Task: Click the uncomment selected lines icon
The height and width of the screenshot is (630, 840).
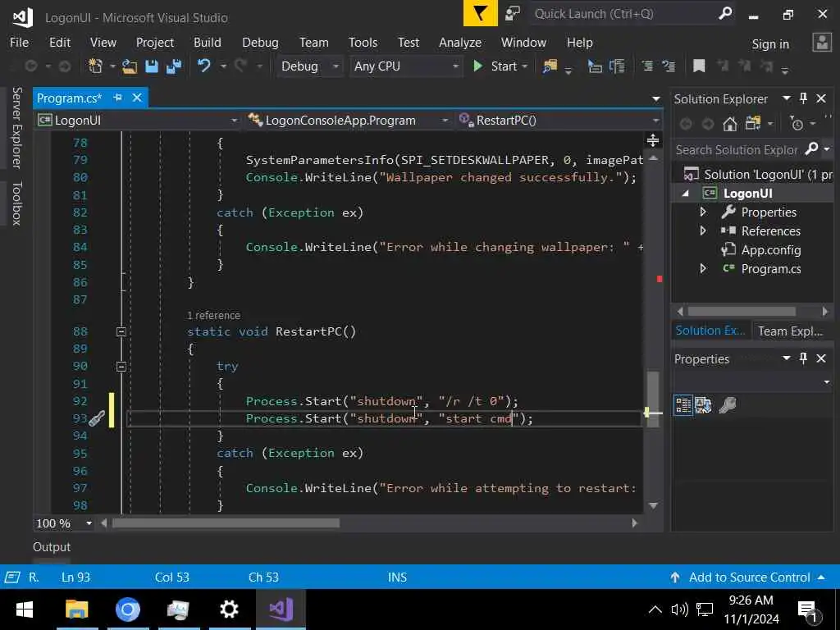Action: pyautogui.click(x=669, y=66)
